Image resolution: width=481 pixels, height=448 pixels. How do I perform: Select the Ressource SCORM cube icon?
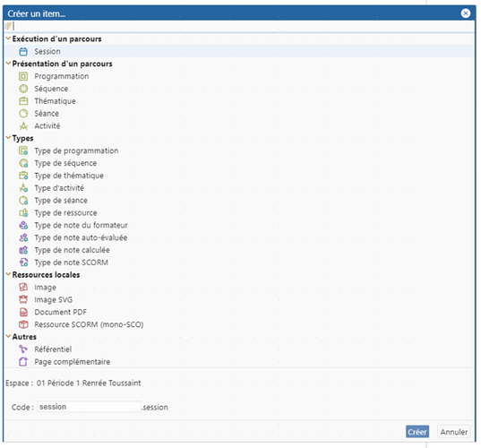click(x=23, y=324)
